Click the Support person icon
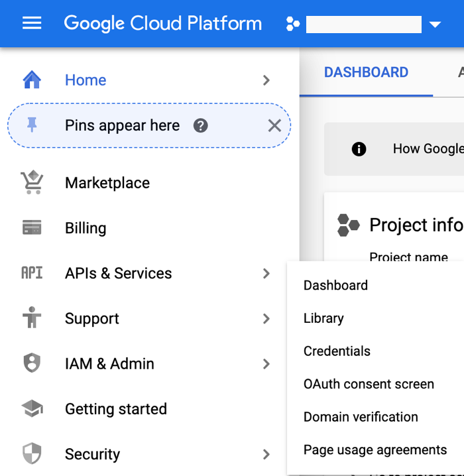464x476 pixels. 32,319
